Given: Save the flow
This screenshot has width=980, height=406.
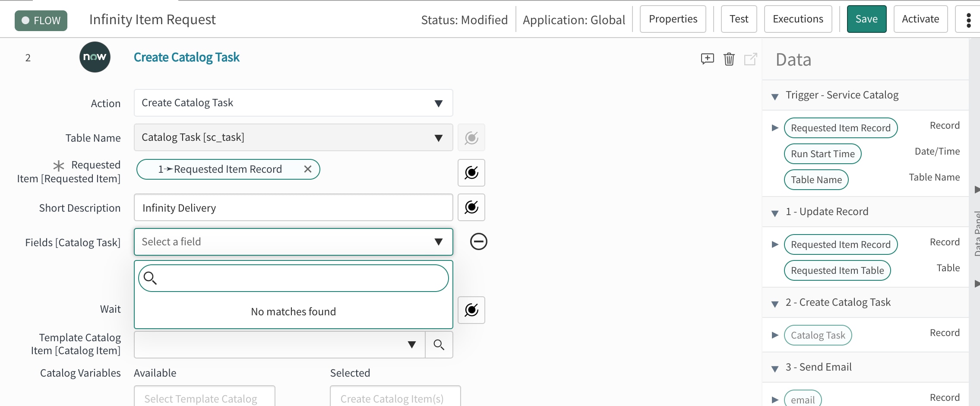Looking at the screenshot, I should pyautogui.click(x=867, y=19).
